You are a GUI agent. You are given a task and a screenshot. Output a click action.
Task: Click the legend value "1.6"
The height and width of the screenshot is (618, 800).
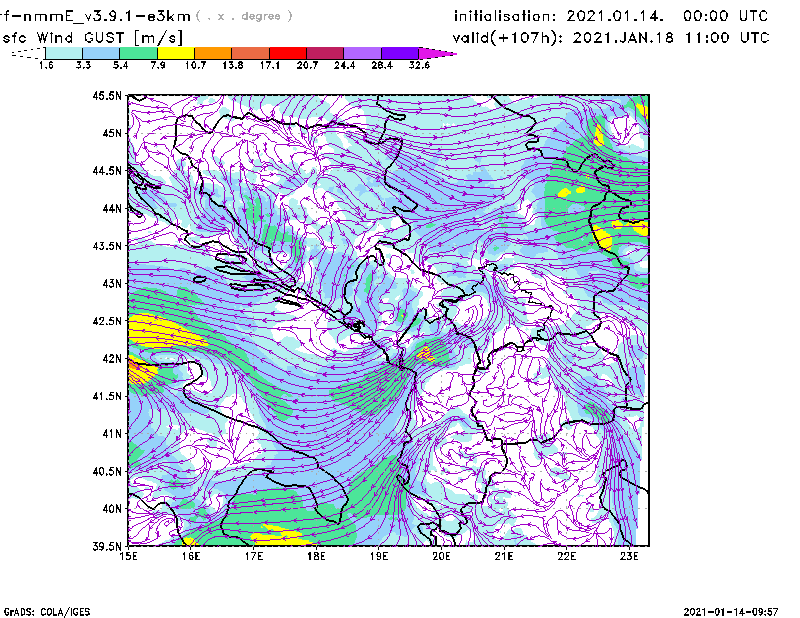click(x=46, y=65)
